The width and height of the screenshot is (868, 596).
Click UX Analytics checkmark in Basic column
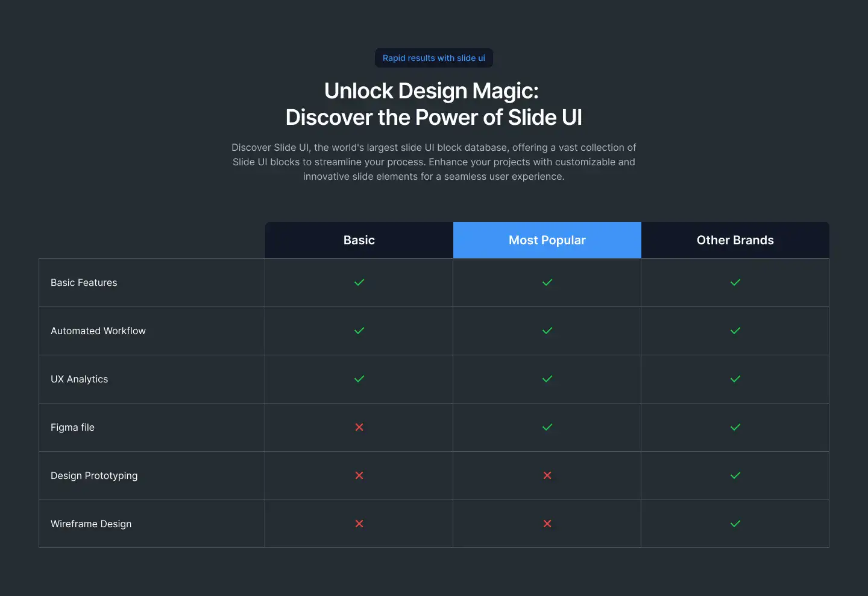coord(359,379)
